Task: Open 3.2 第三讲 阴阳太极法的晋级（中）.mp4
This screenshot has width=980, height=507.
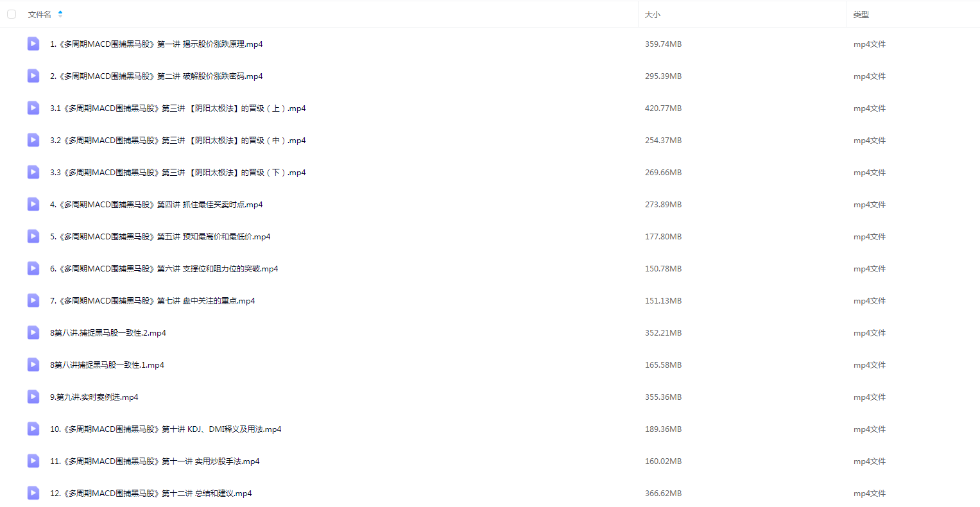Action: click(x=178, y=140)
